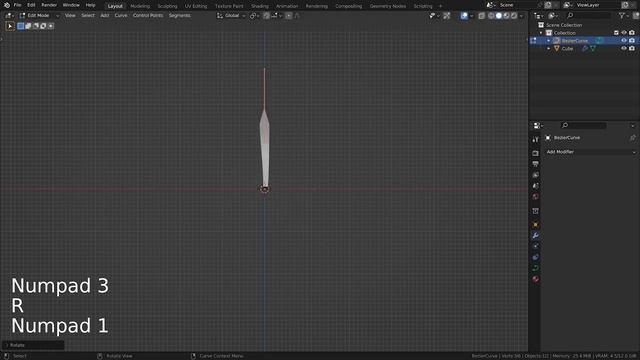Click the Cube mesh object icon

[x=556, y=49]
